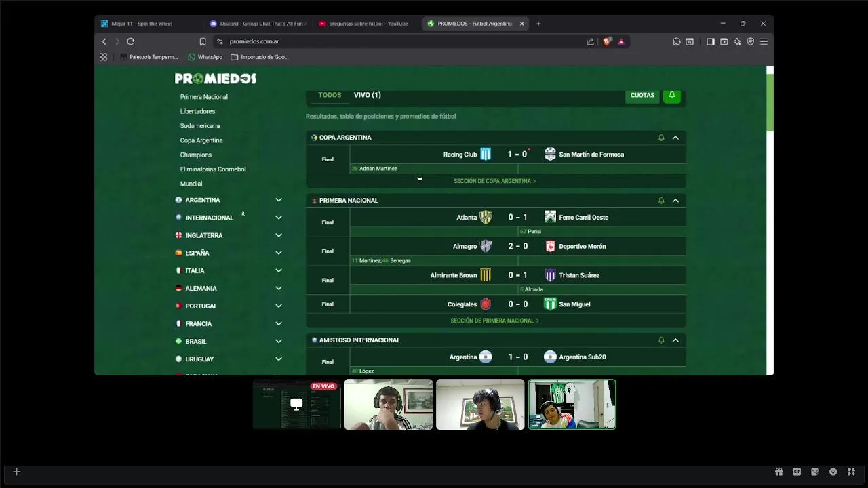
Task: Click the San Miguel team crest
Action: click(x=550, y=304)
